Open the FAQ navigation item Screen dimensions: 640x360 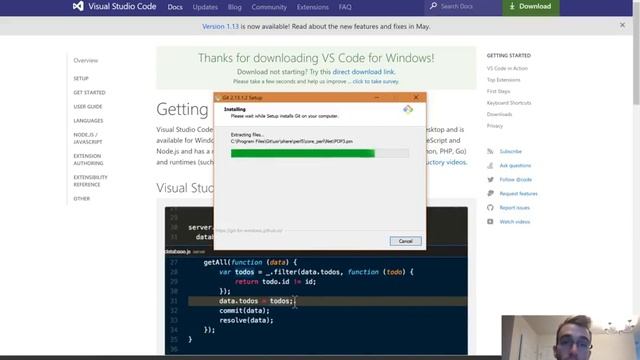pyautogui.click(x=345, y=7)
